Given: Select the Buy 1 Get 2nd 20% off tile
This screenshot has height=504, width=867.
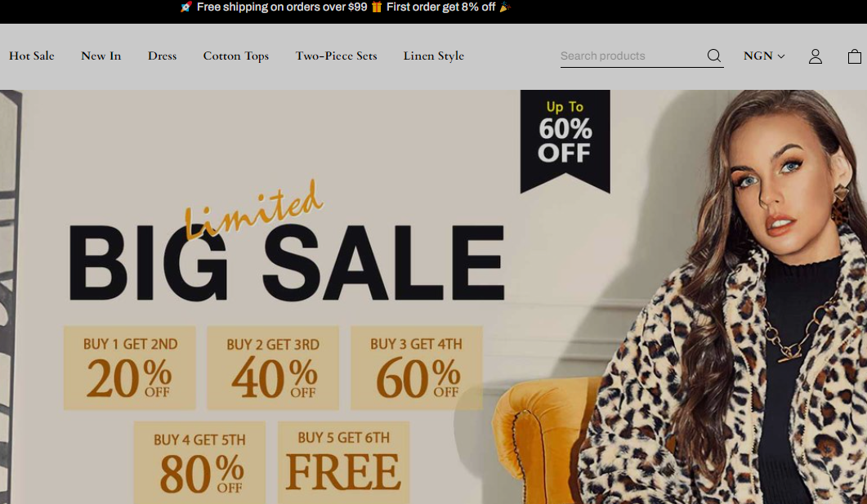Looking at the screenshot, I should click(129, 368).
